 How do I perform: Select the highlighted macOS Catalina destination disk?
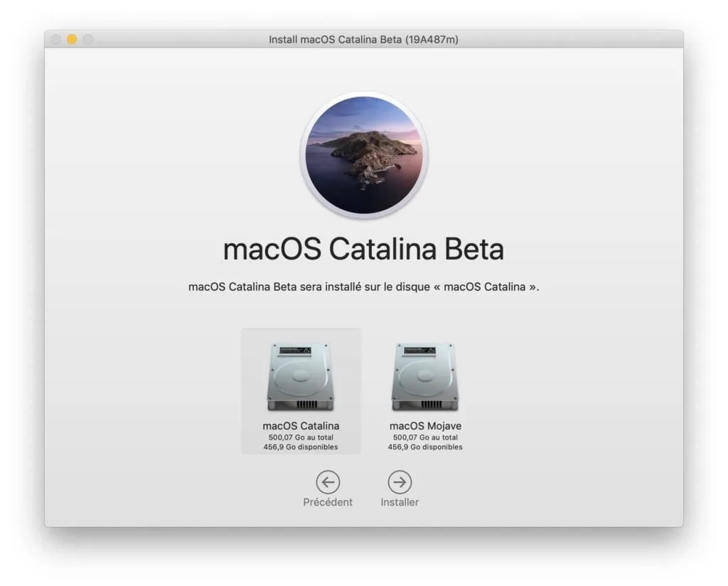click(x=300, y=391)
